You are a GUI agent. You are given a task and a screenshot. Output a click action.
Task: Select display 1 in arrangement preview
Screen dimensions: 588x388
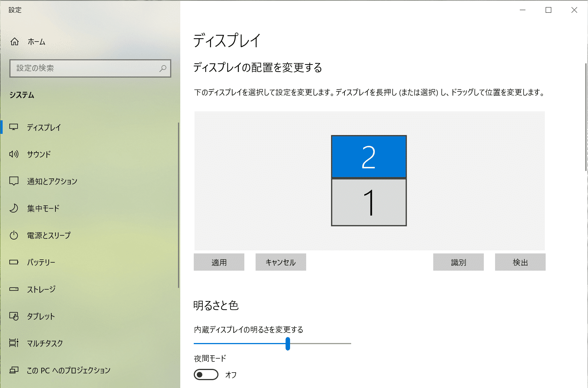pyautogui.click(x=369, y=202)
